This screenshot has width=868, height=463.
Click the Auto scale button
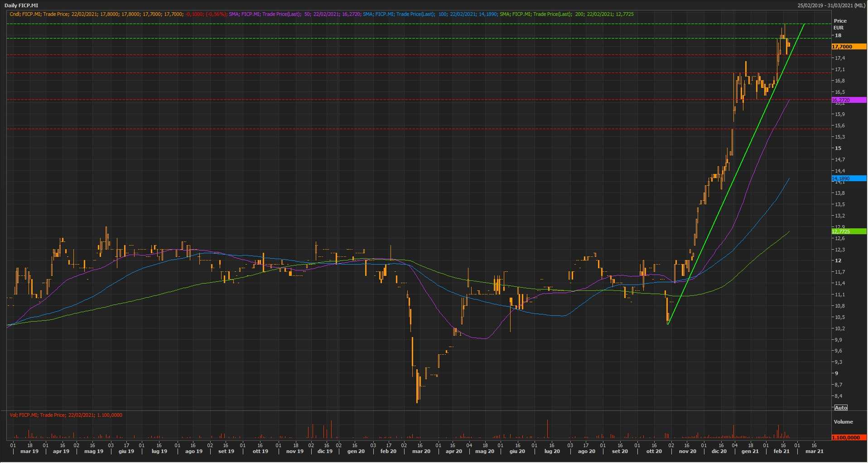(841, 408)
